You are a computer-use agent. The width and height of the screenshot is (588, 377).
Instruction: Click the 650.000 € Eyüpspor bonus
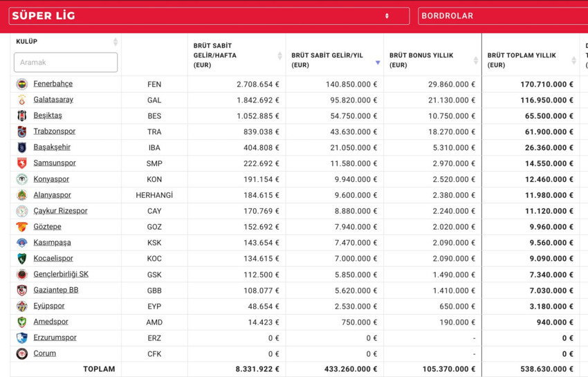457,306
